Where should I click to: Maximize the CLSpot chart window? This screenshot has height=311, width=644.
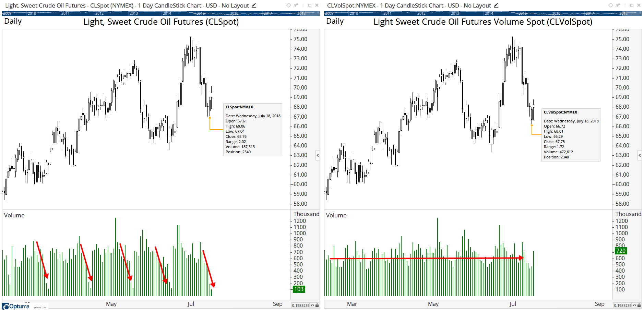[x=310, y=5]
